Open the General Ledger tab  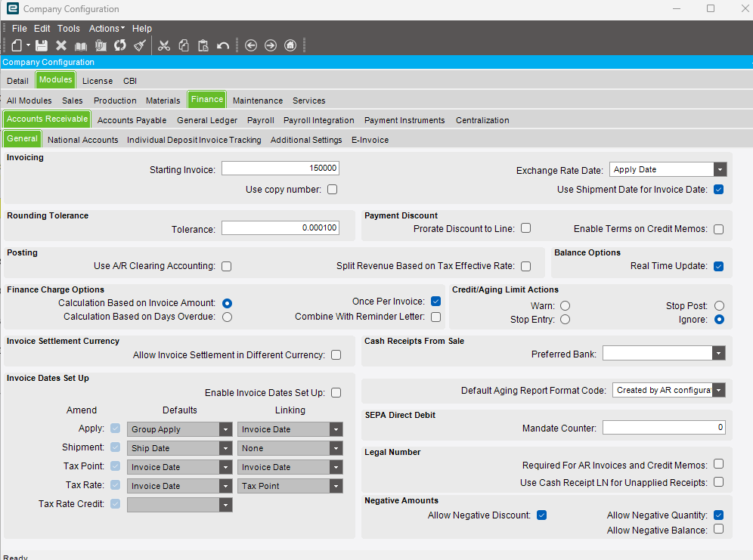(x=207, y=120)
